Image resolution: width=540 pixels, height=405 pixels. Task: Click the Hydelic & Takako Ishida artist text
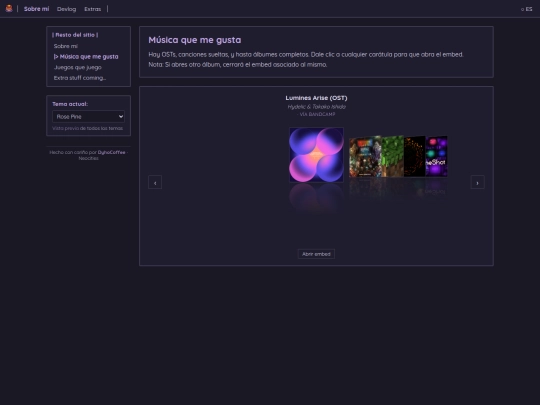click(x=316, y=107)
